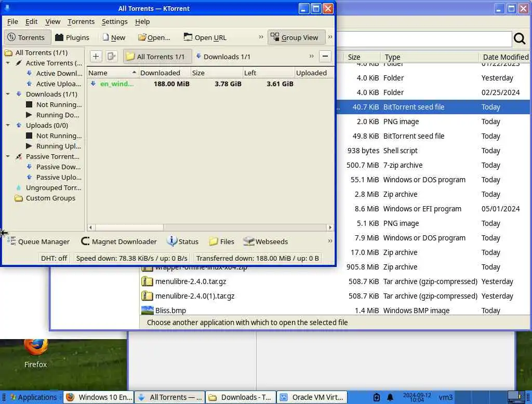
Task: Open the Plugins panel
Action: tap(72, 37)
